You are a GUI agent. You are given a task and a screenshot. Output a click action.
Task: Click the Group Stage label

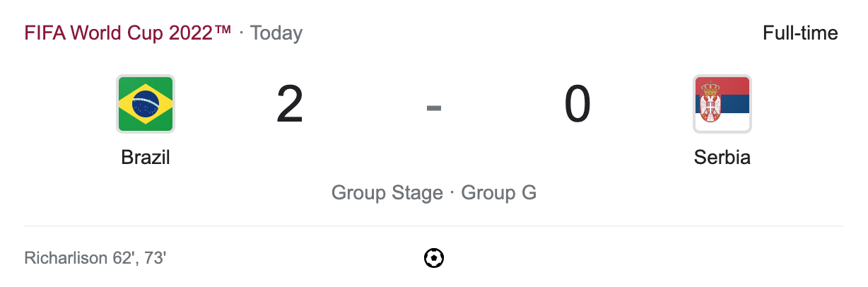tap(387, 193)
